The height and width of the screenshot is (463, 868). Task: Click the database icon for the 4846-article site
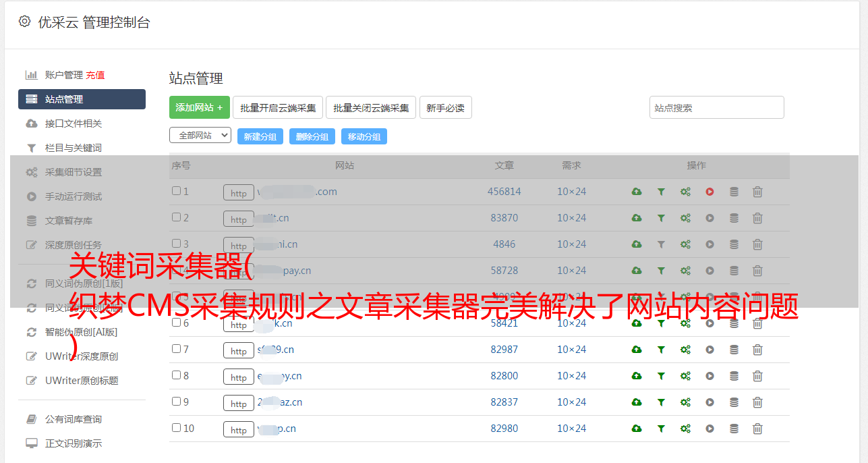[734, 244]
